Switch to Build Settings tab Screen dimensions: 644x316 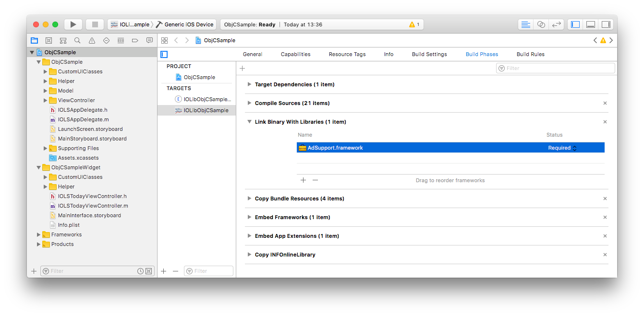tap(429, 54)
